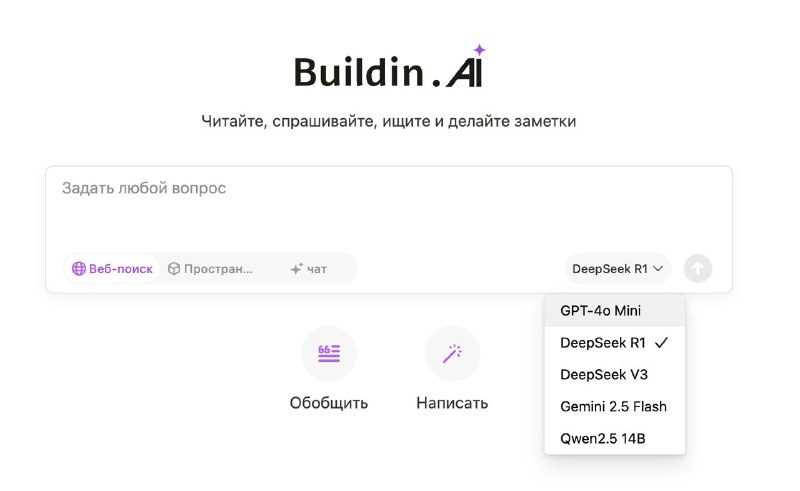Click the sparkle icon beside чат
This screenshot has height=491, width=800.
click(x=296, y=269)
